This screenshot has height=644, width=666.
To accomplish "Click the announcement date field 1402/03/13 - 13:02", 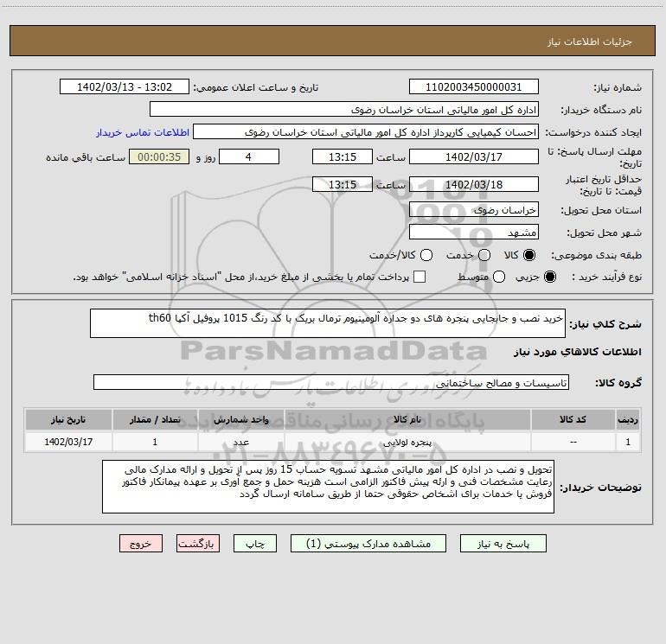I will pos(125,86).
